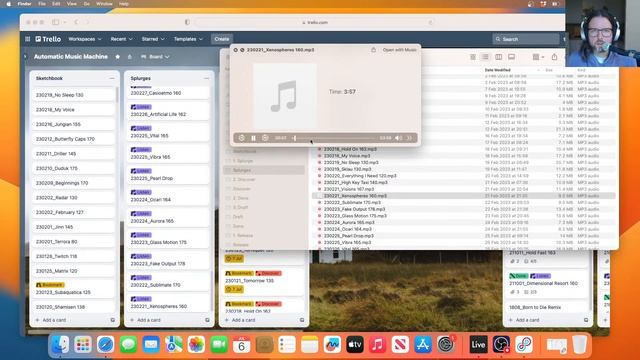The width and height of the screenshot is (640, 360).
Task: Open the 230212_Butterfly Caps 170 card
Action: [x=73, y=139]
